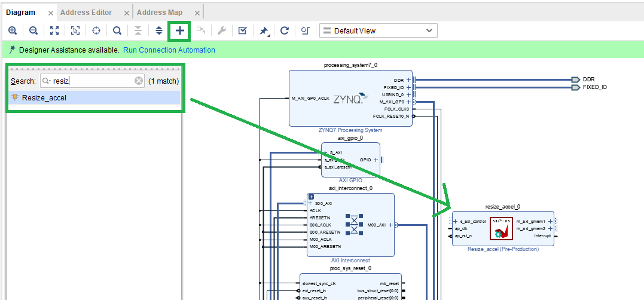This screenshot has width=644, height=300.
Task: Click the interrupt port on resize_accel_0
Action: click(542, 236)
